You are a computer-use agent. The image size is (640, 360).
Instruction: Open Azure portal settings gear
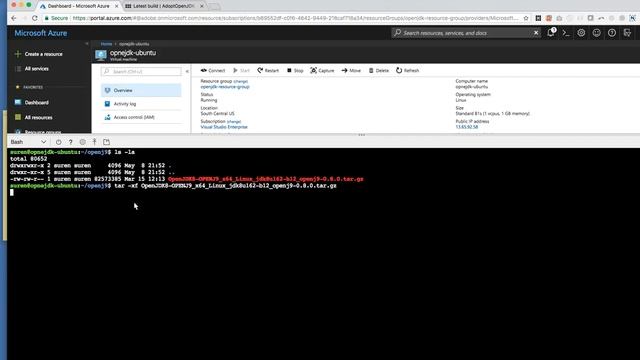click(581, 33)
